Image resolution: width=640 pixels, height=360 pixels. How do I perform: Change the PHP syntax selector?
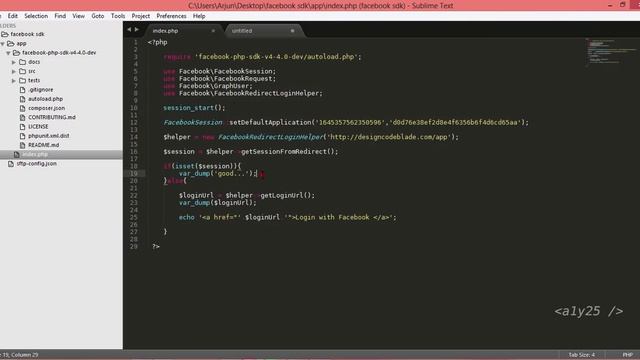[627, 355]
